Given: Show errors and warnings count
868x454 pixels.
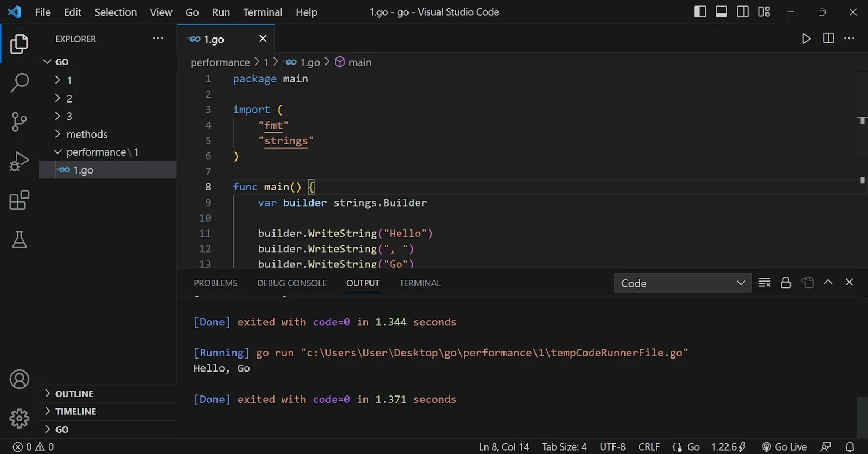Looking at the screenshot, I should tap(34, 447).
